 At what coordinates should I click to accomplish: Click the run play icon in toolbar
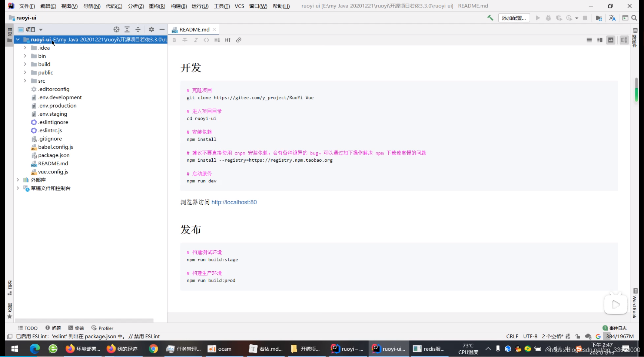[x=538, y=18]
